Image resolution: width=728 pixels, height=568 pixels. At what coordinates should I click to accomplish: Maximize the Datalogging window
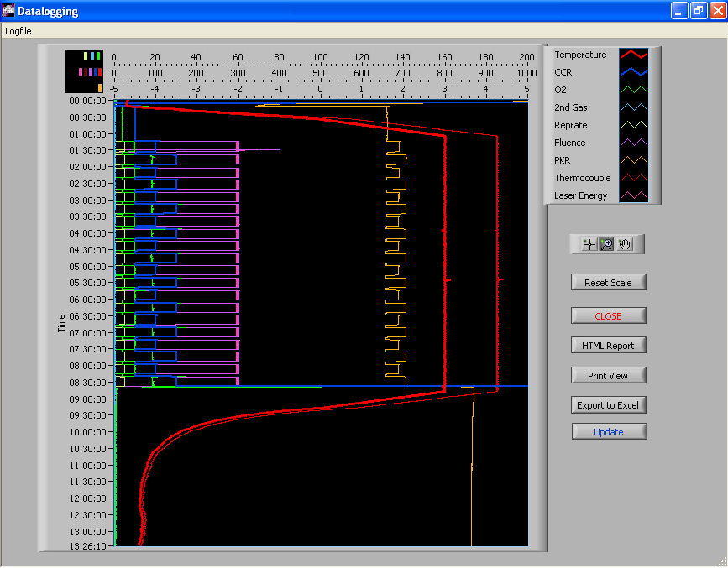[x=699, y=11]
